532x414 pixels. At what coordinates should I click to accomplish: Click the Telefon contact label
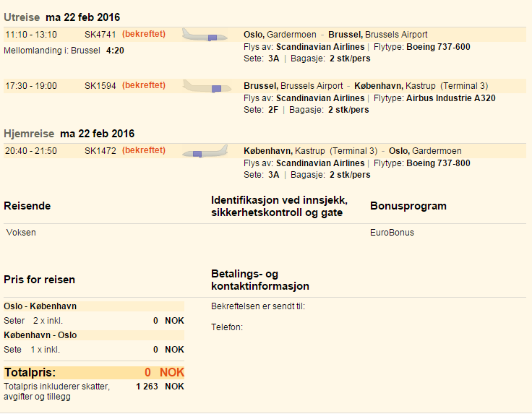pos(227,327)
